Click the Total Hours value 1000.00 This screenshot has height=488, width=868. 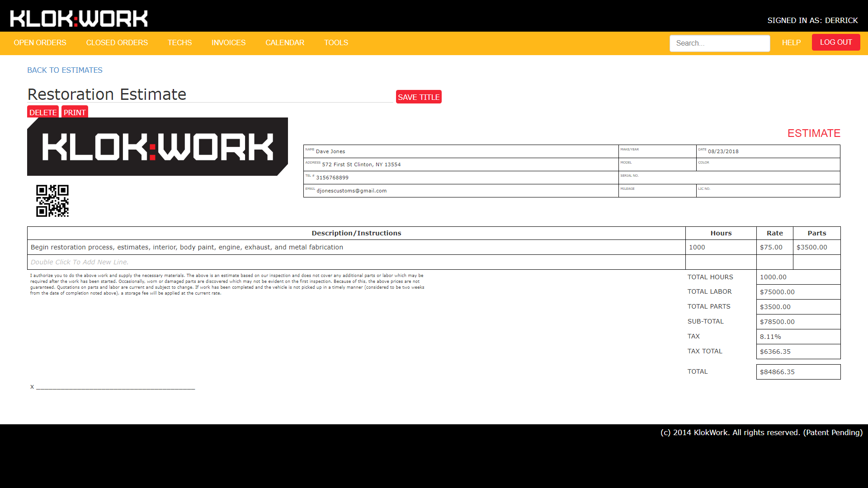pos(798,277)
